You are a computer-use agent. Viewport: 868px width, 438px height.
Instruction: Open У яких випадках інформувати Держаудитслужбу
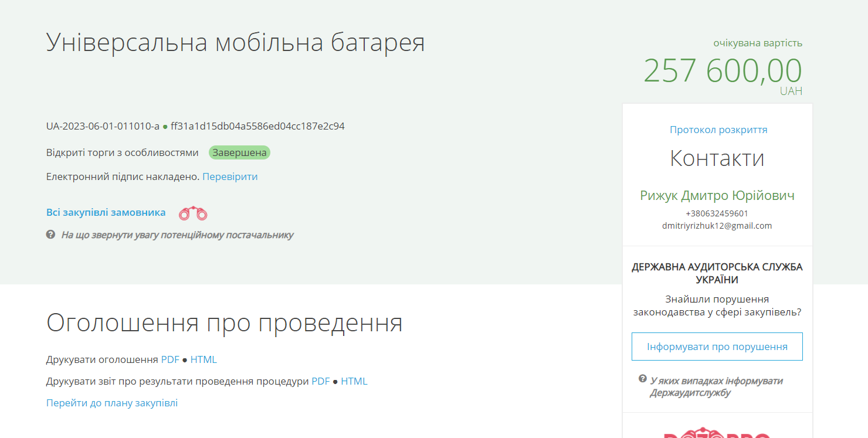point(716,386)
